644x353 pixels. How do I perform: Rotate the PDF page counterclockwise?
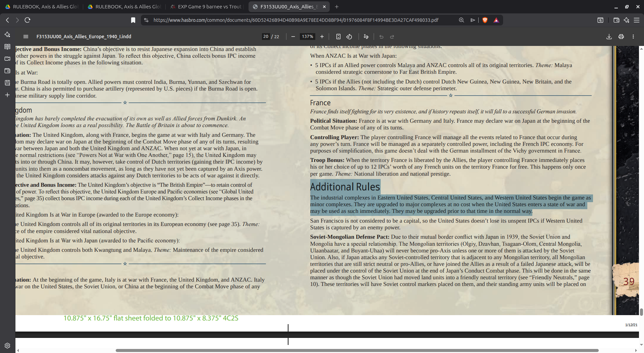point(349,37)
